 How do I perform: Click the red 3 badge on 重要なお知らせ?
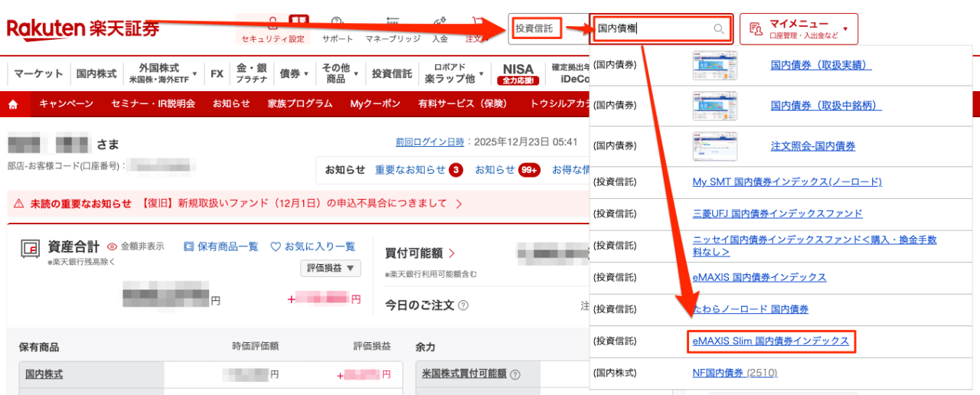456,170
